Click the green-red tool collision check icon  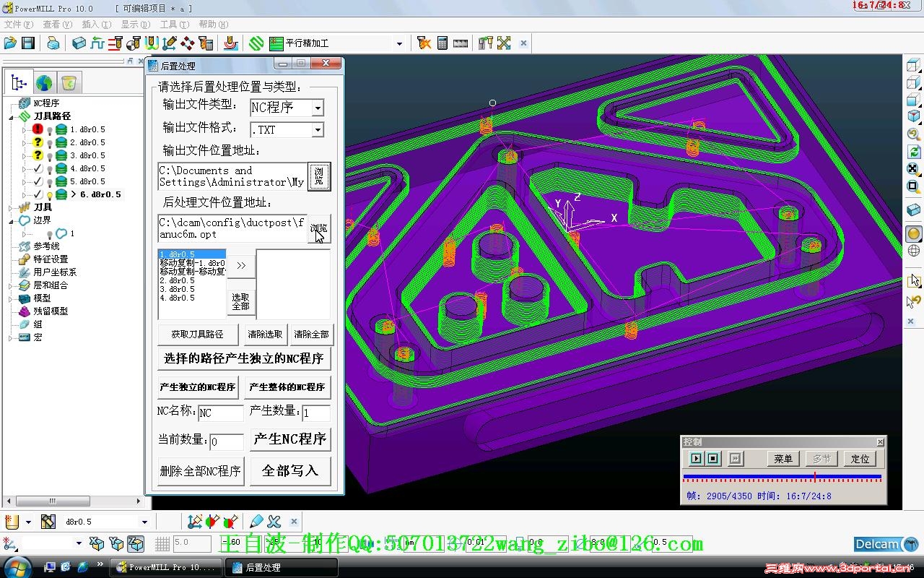212,521
